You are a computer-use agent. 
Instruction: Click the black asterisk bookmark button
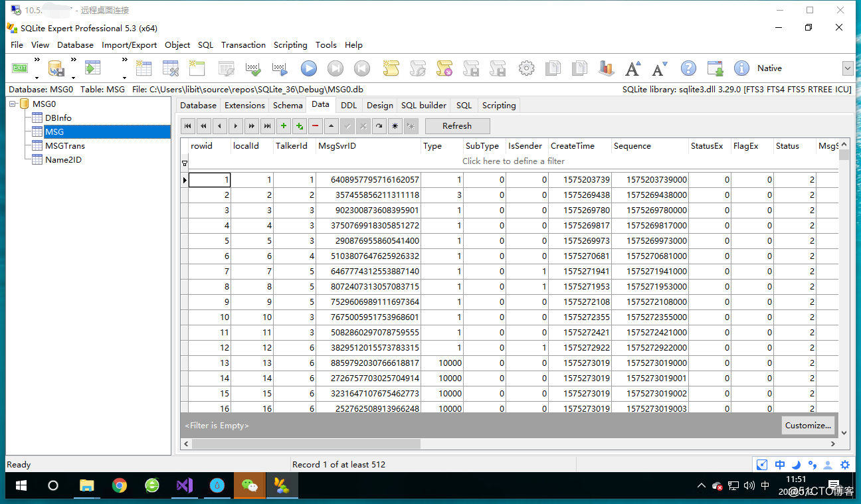click(x=395, y=126)
